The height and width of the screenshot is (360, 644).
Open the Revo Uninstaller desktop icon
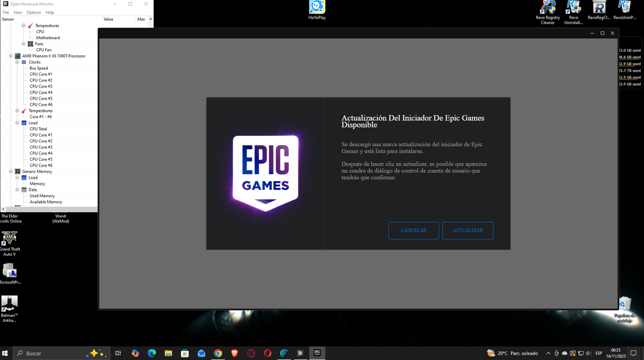(574, 13)
